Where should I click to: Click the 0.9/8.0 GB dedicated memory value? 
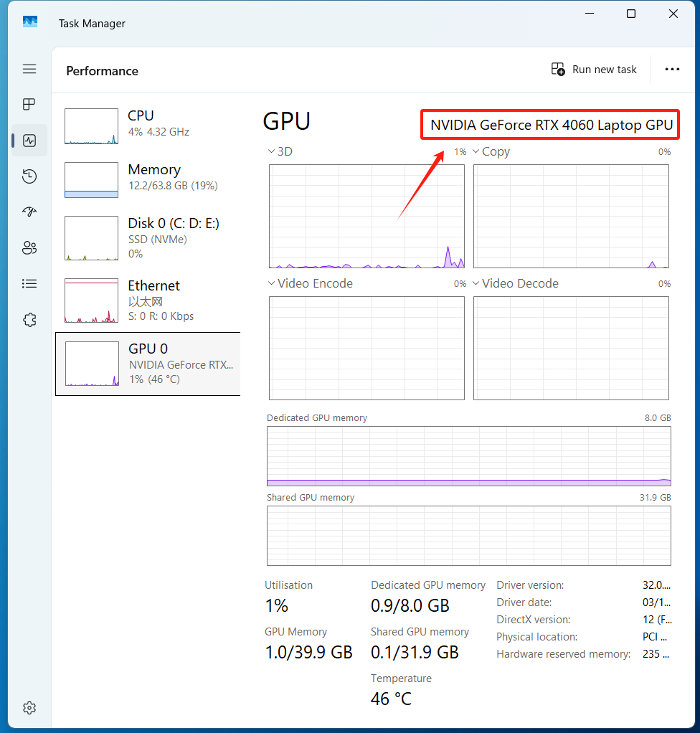(x=410, y=605)
